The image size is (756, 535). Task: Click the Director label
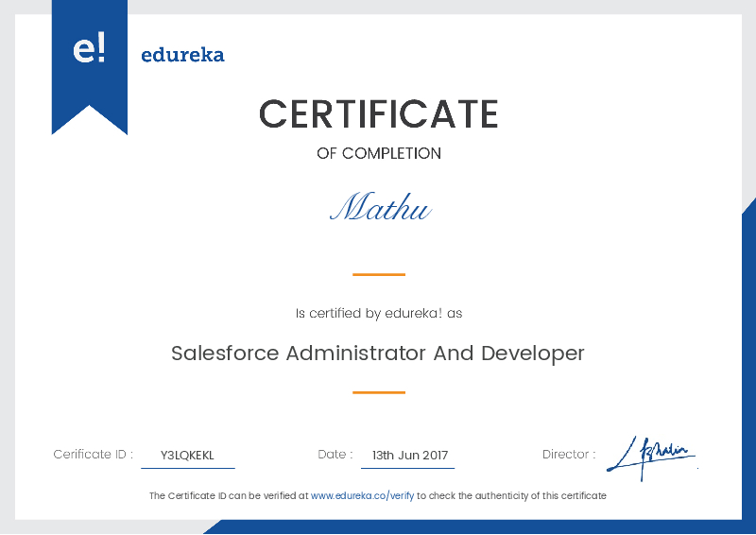569,454
